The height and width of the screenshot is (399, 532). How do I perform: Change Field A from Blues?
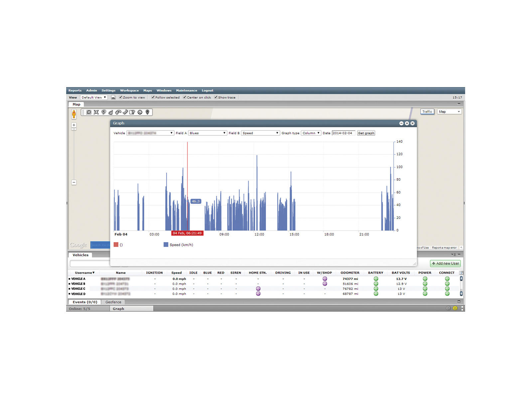tap(207, 133)
